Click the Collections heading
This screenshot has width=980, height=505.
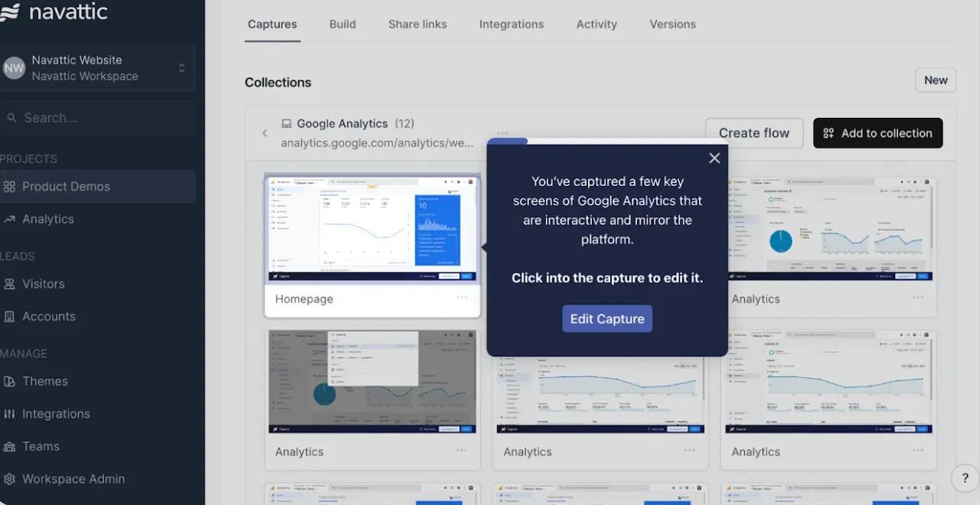click(x=278, y=83)
